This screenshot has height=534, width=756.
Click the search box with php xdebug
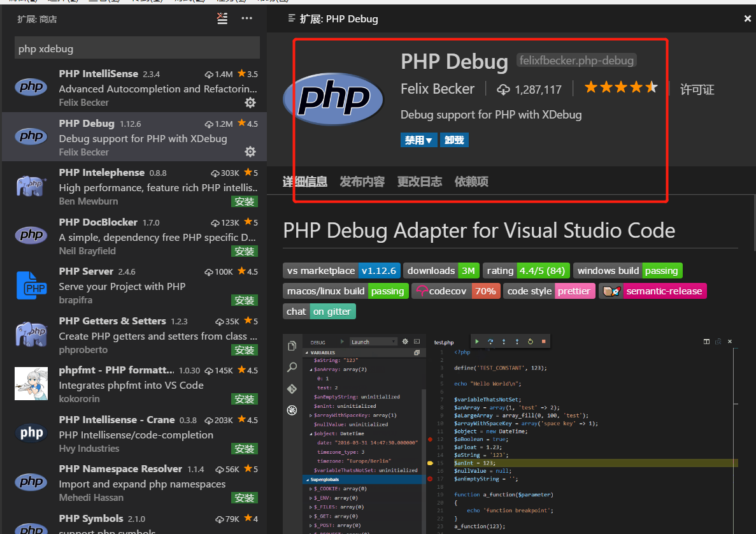(137, 48)
